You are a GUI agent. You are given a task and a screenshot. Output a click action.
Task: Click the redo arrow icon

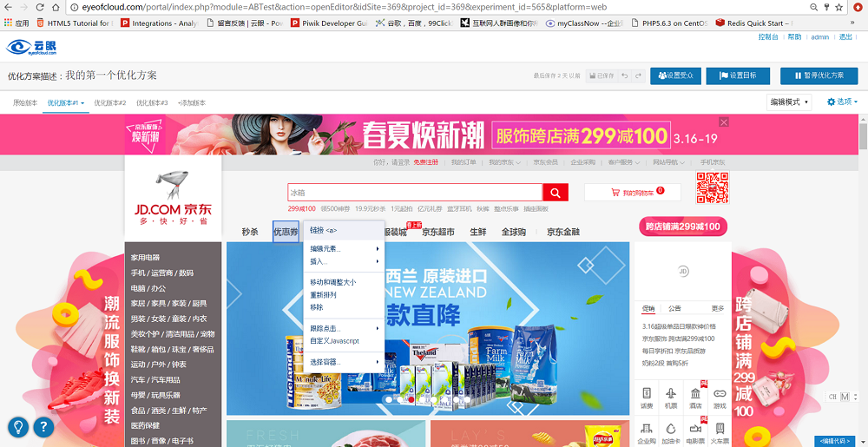tap(638, 76)
